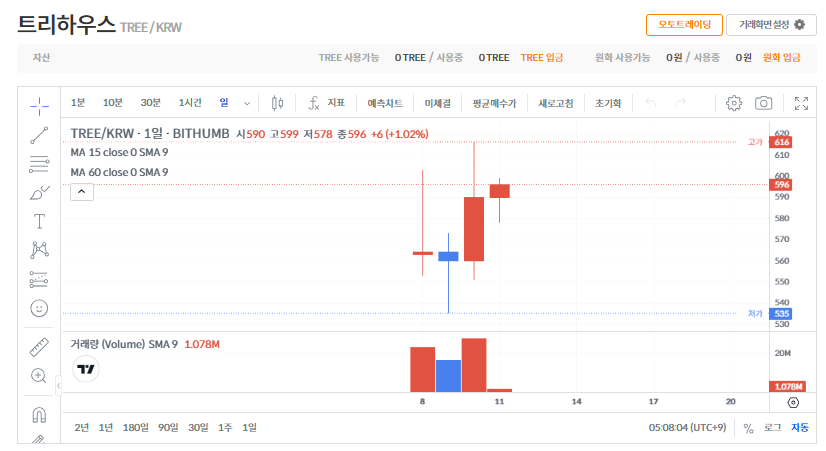Open the horizontal lines fib tool
Image resolution: width=826 pixels, height=451 pixels.
tap(39, 164)
